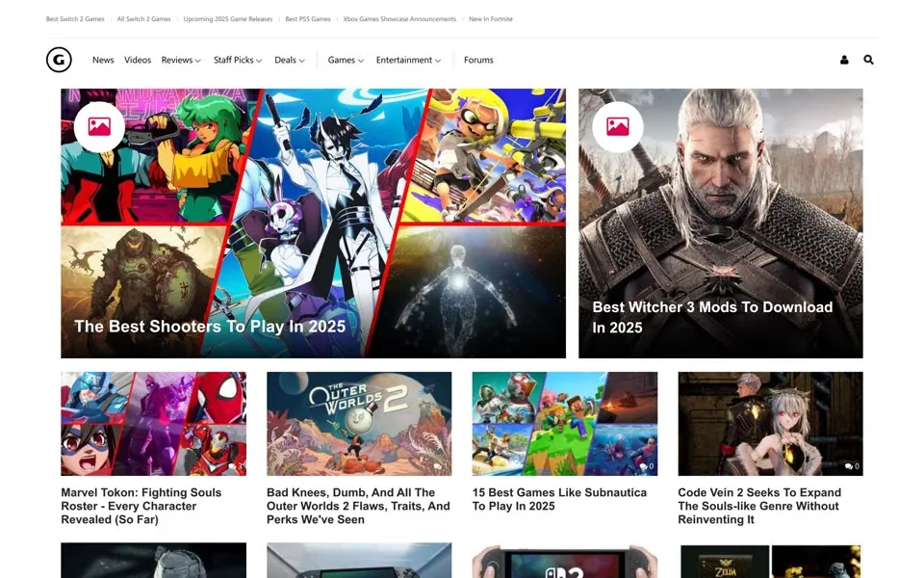
Task: Open Best Witcher 3 Mods headline
Action: (x=712, y=317)
